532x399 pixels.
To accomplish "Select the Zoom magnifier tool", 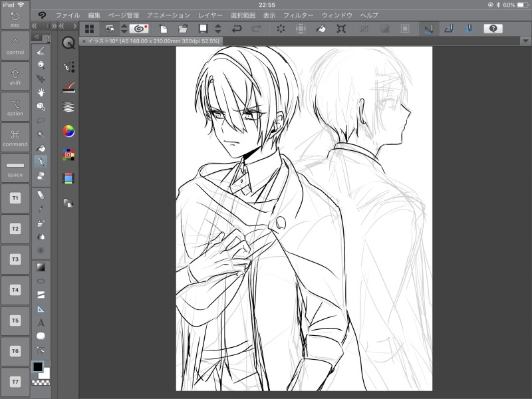I will (x=41, y=65).
